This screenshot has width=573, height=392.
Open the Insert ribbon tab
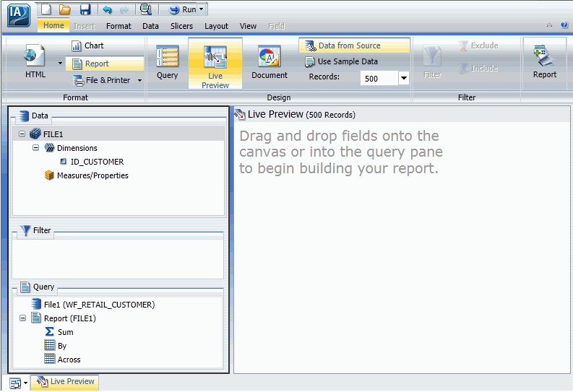coord(85,26)
